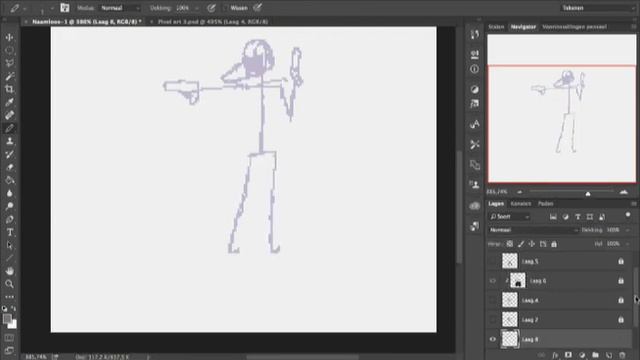Switch to the Paden tab
The width and height of the screenshot is (640, 360).
[545, 204]
